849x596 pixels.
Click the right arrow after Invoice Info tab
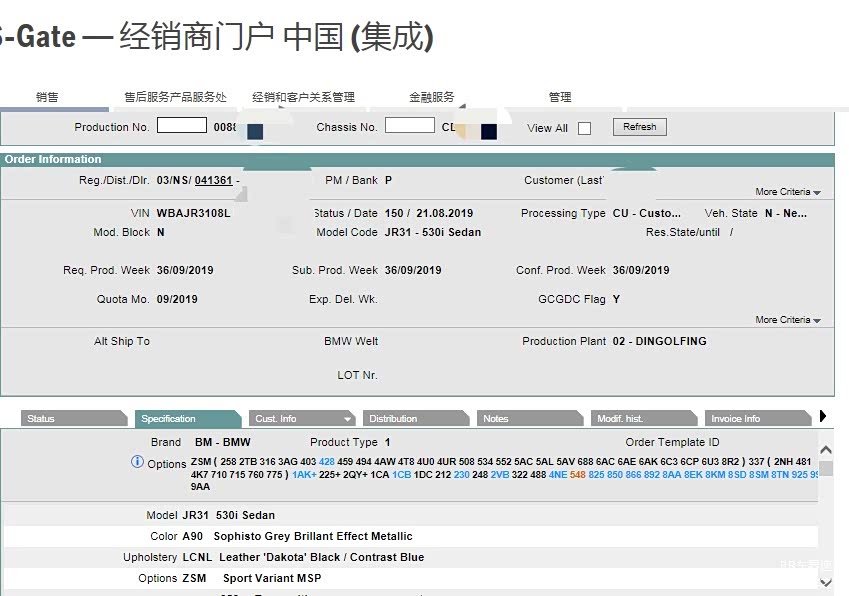point(822,418)
